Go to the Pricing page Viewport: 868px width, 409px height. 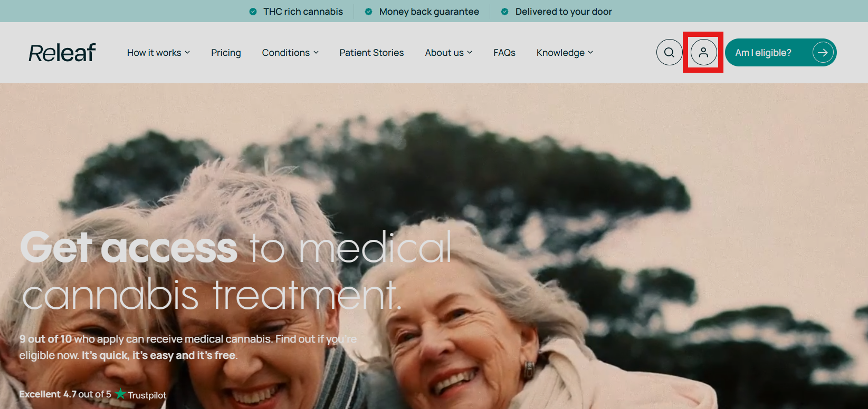(226, 53)
